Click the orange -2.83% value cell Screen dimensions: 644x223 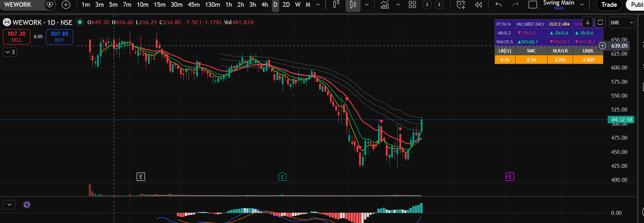[x=587, y=59]
